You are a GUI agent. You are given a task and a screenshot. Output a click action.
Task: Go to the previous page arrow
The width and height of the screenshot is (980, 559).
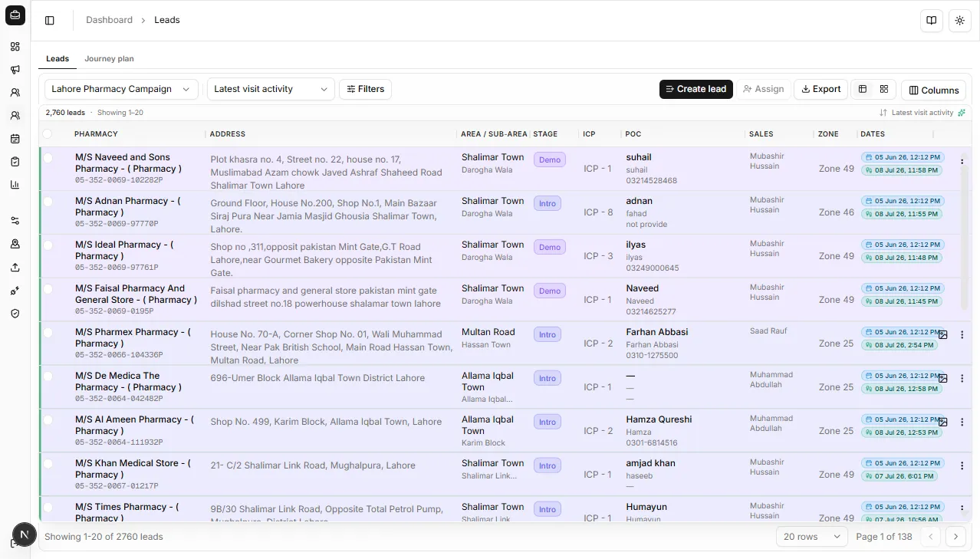[x=931, y=537]
